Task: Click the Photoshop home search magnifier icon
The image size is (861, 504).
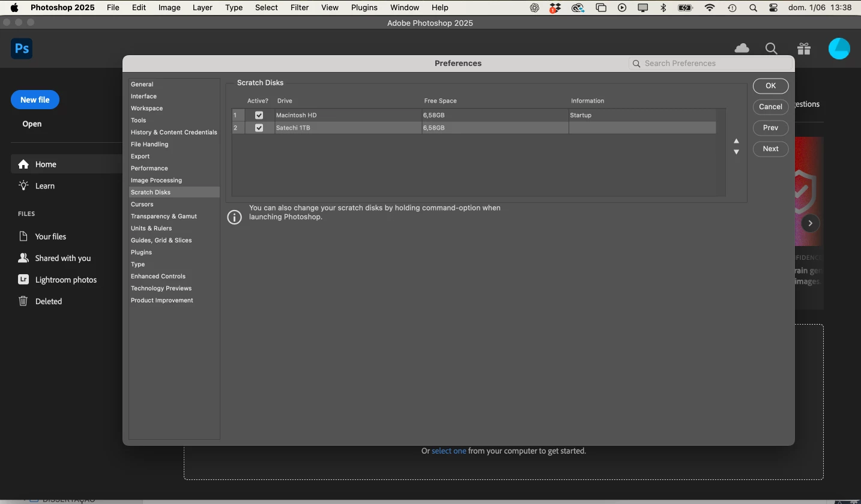Action: (x=772, y=49)
